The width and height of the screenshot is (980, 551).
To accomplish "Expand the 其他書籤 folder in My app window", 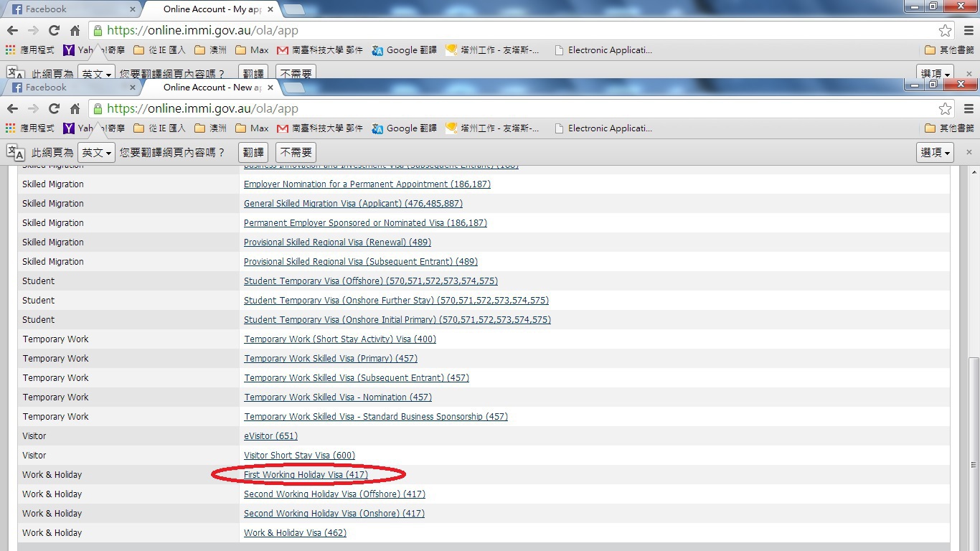I will point(950,50).
